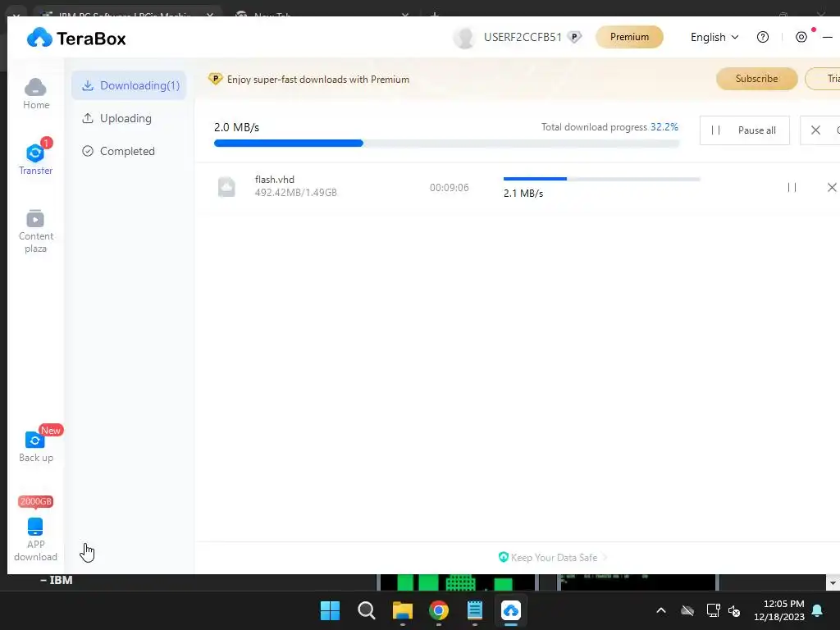Click the taskbar clock showing 12:05 PM
Image resolution: width=840 pixels, height=630 pixels.
(x=779, y=610)
